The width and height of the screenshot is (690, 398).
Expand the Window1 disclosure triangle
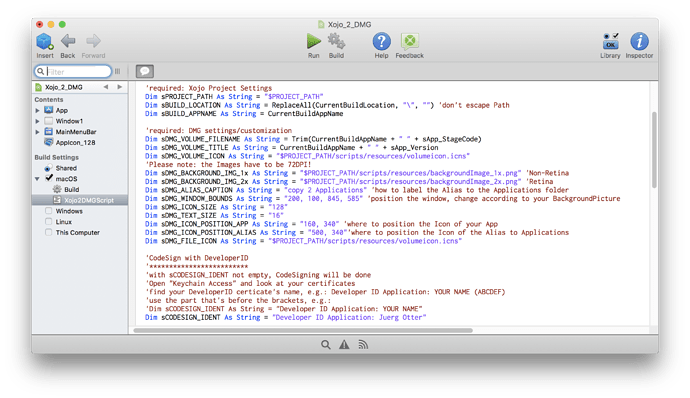[x=37, y=121]
